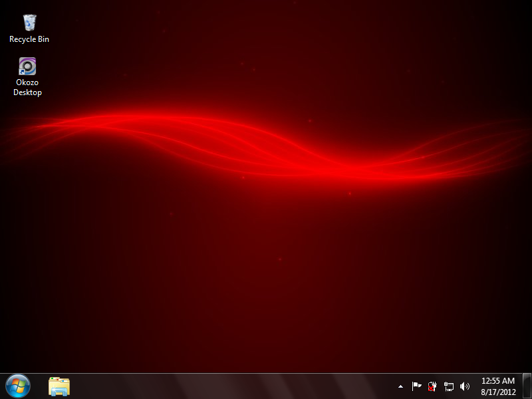Click the Show desktop button at taskbar end
The width and height of the screenshot is (532, 399).
point(527,386)
